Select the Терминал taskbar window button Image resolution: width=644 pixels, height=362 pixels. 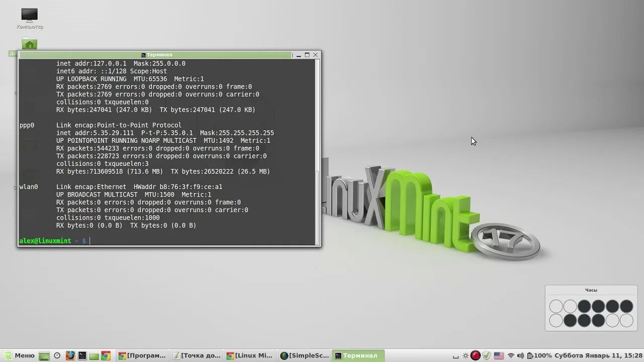pyautogui.click(x=359, y=355)
